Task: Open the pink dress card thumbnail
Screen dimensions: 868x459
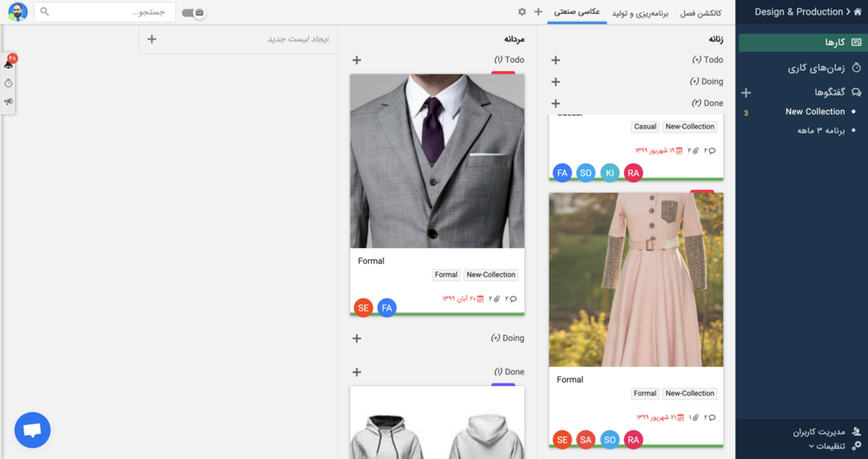Action: pyautogui.click(x=636, y=279)
